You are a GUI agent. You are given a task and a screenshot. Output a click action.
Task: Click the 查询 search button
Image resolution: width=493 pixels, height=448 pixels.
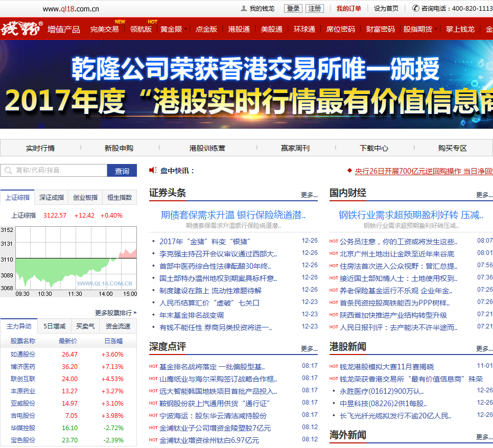122,171
